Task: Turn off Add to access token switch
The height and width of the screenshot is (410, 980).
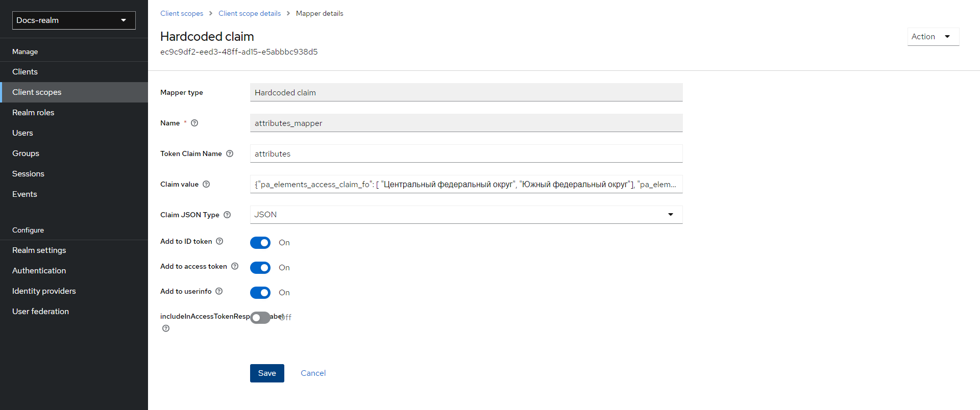Action: 260,268
